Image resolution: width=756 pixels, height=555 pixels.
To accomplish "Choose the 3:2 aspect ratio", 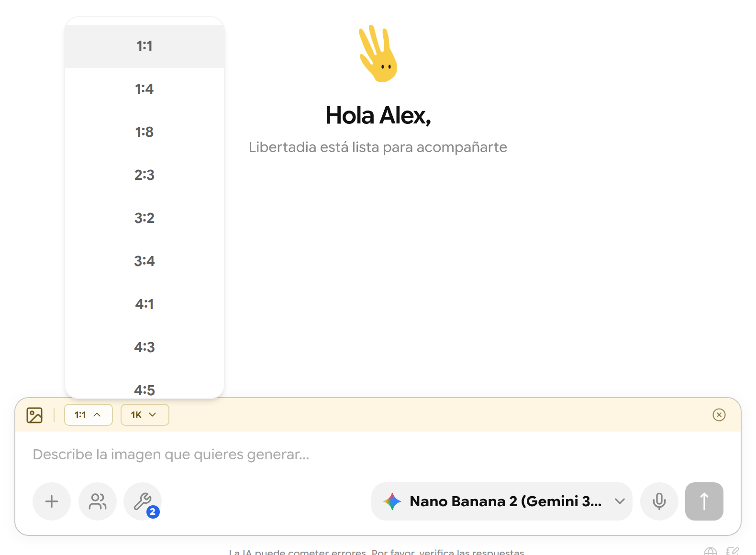I will 144,218.
